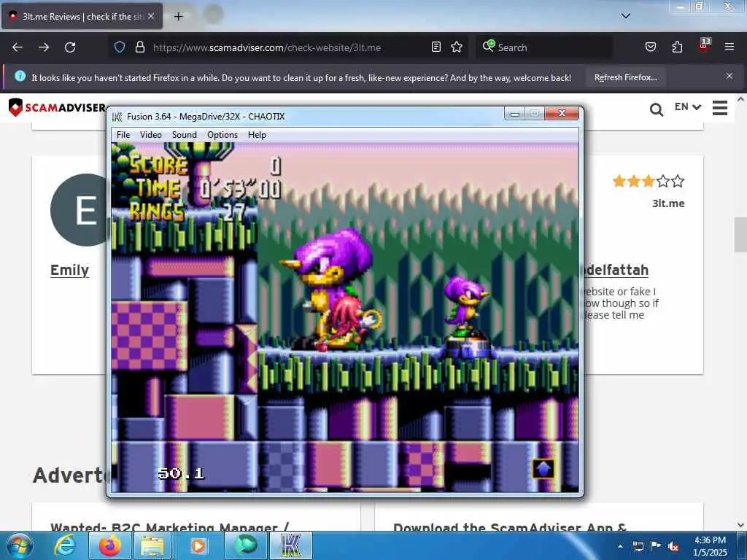This screenshot has width=747, height=560.
Task: Close the 3lt.me Reviews tab
Action: tap(151, 16)
